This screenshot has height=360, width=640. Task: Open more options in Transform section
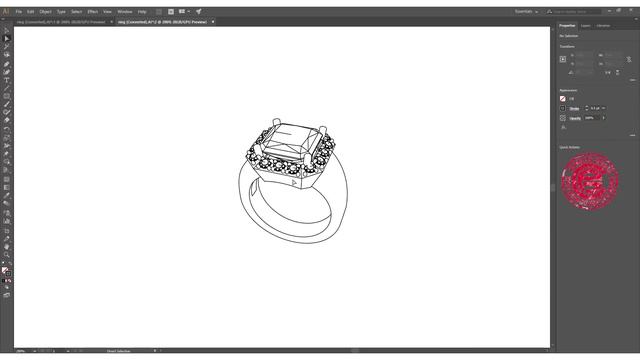pyautogui.click(x=632, y=80)
